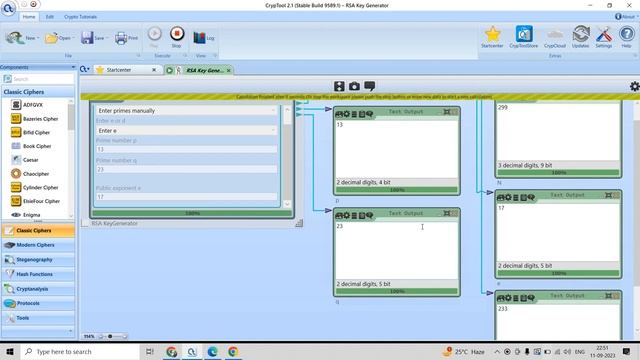Open the Hash Functions category
The height and width of the screenshot is (360, 640).
pyautogui.click(x=38, y=274)
